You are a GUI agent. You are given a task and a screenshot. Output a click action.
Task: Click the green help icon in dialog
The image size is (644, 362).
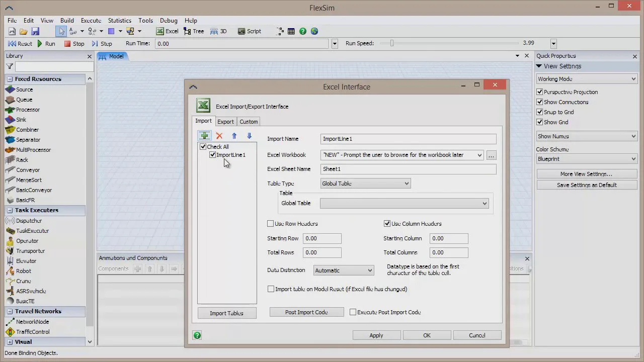point(197,335)
